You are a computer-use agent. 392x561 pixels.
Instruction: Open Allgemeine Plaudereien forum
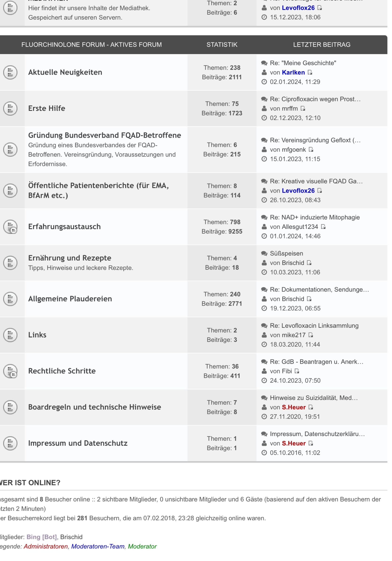click(70, 299)
